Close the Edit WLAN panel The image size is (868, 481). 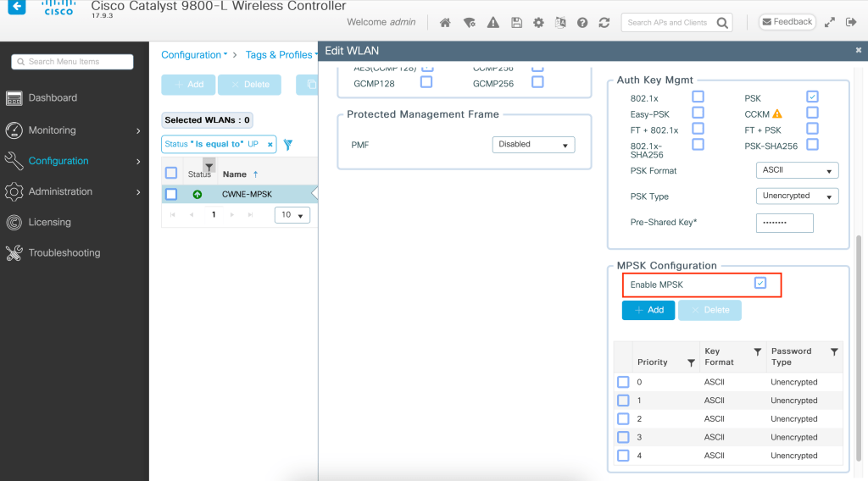pos(858,52)
